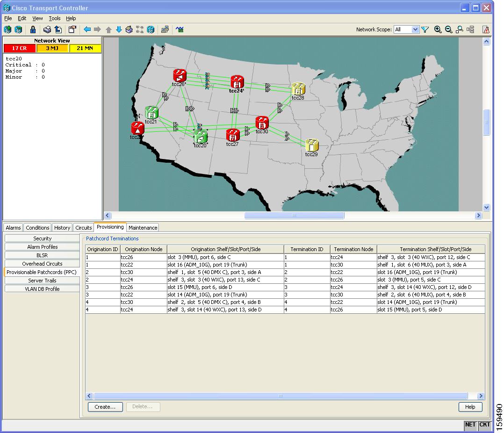The height and width of the screenshot is (433, 504).
Task: Open the VLAN DB Profile subtab
Action: click(42, 289)
